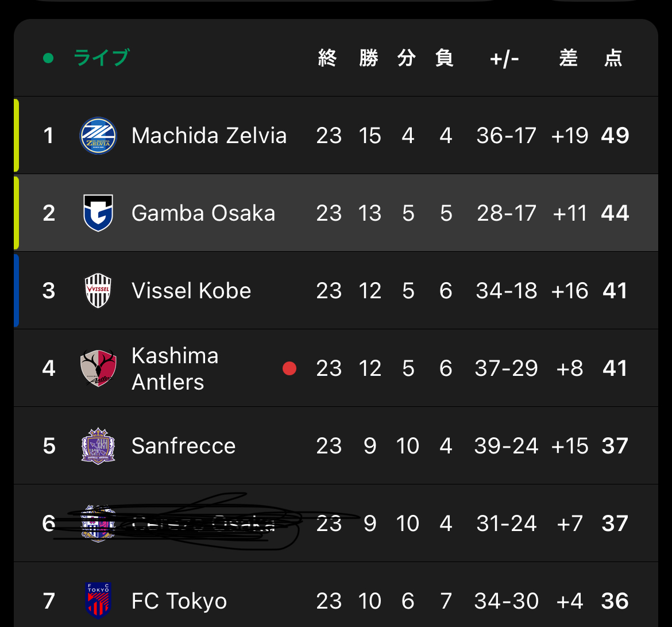Open the Machida Zelvia club crest
The height and width of the screenshot is (627, 672).
click(98, 136)
